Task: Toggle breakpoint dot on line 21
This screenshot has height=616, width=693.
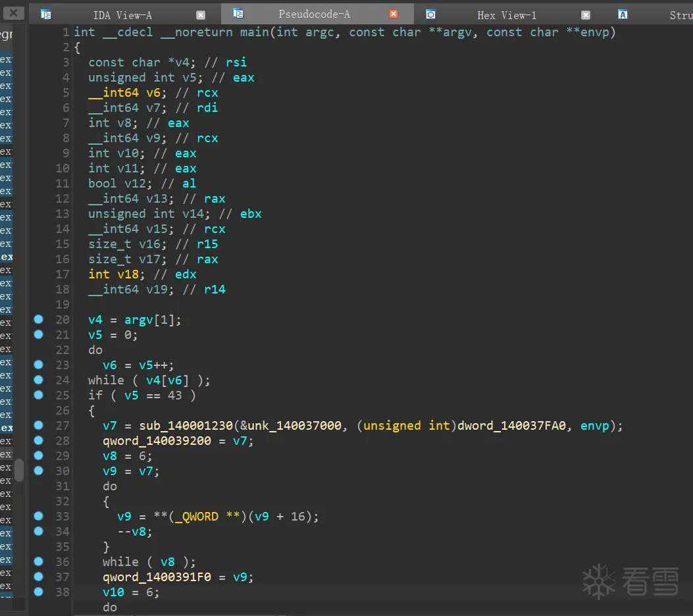Action: coord(38,334)
